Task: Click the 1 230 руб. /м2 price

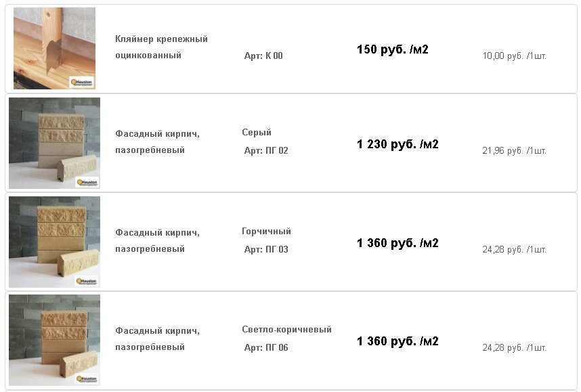Action: point(397,144)
